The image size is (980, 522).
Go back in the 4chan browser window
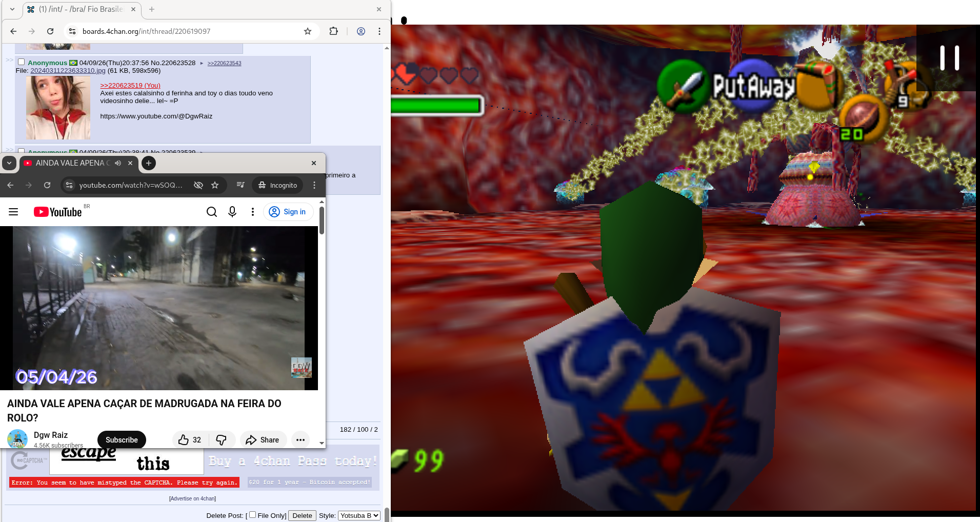[13, 31]
